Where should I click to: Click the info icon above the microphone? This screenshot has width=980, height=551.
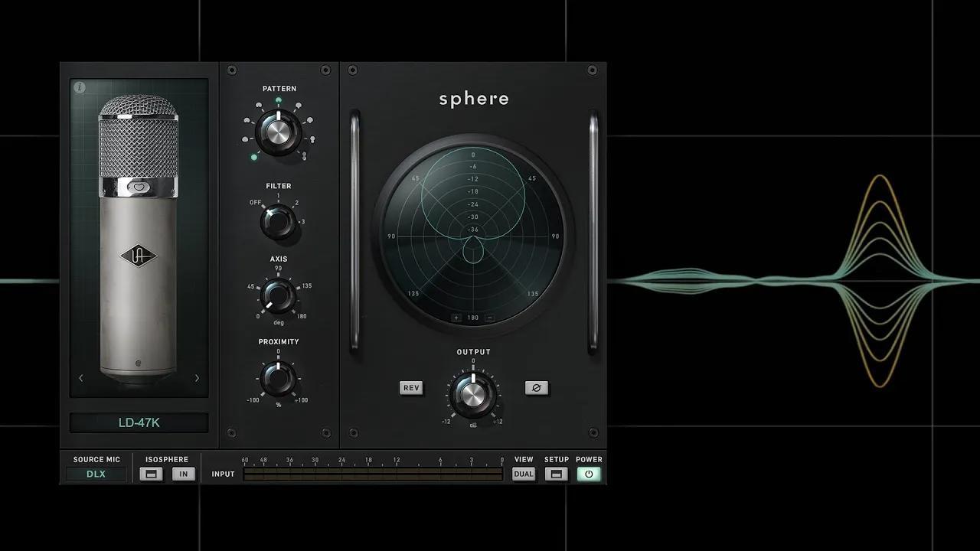(x=80, y=87)
